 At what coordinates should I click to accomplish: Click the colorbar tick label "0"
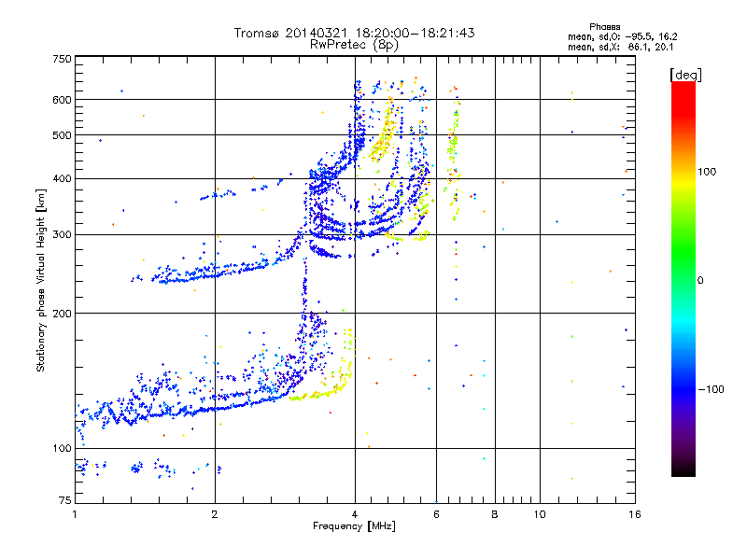[700, 281]
